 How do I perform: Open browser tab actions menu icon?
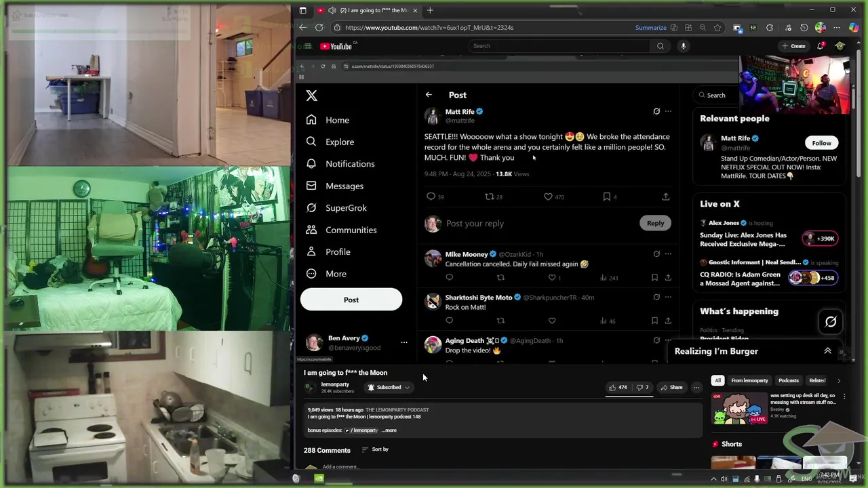[x=302, y=10]
